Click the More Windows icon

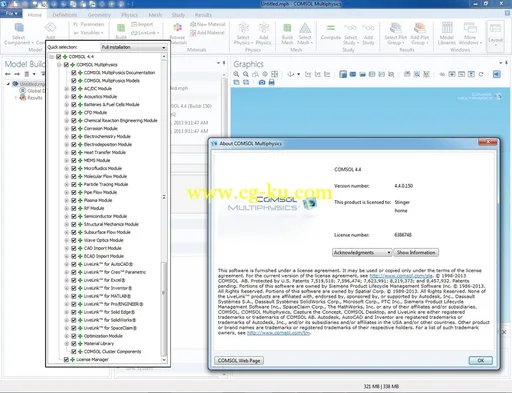tap(470, 28)
